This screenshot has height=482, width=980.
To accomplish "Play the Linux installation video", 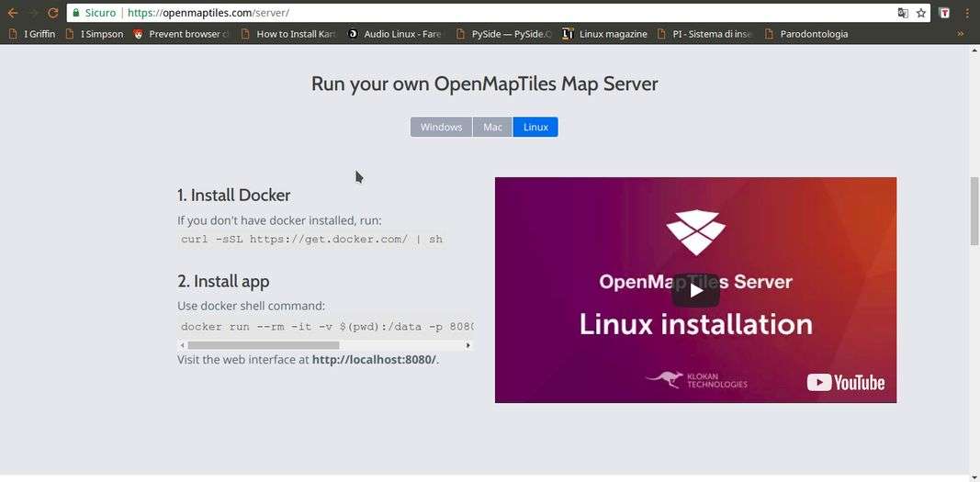I will click(x=695, y=290).
